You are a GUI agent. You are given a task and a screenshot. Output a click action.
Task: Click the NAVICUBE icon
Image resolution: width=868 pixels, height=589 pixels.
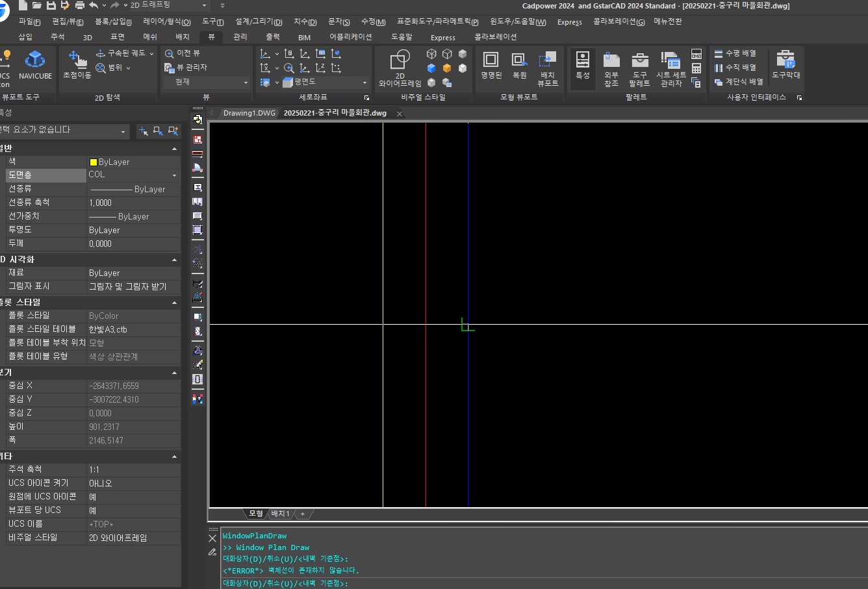click(x=35, y=66)
